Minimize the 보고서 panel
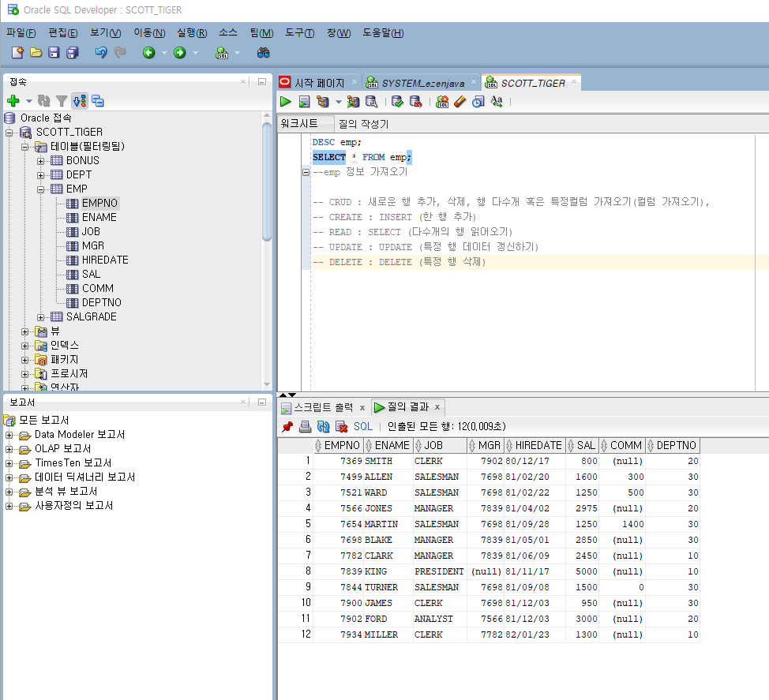Image resolution: width=769 pixels, height=700 pixels. (x=262, y=402)
